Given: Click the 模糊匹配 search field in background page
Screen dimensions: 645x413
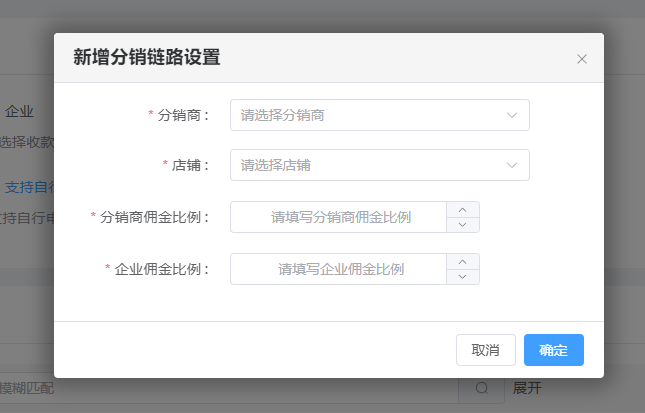Looking at the screenshot, I should 229,388.
